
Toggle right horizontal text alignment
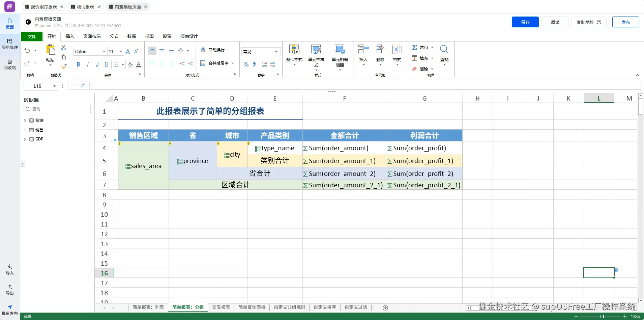(171, 63)
